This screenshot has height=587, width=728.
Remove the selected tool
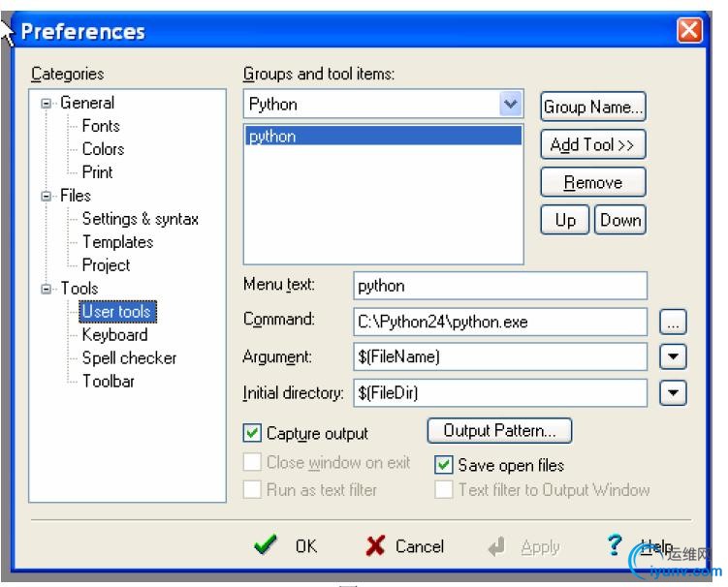click(593, 182)
